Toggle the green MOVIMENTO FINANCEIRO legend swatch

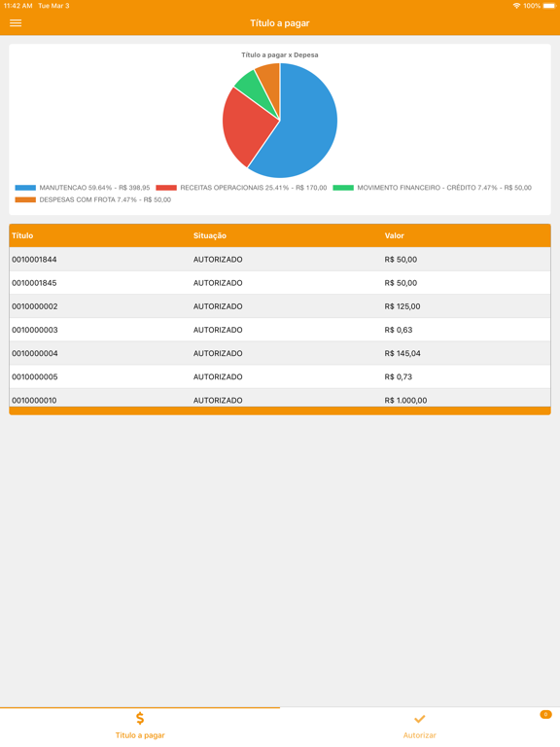click(x=343, y=188)
